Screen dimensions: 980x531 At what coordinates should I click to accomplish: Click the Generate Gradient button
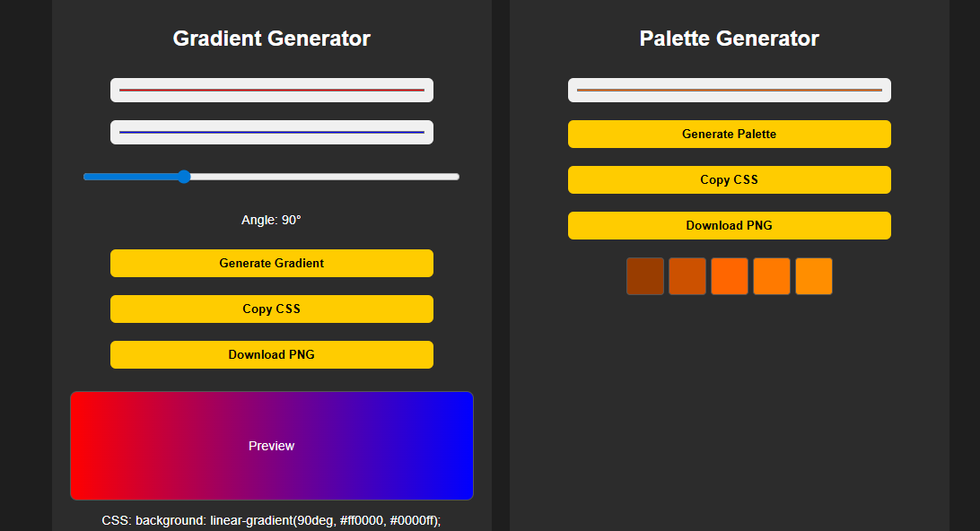click(x=271, y=263)
